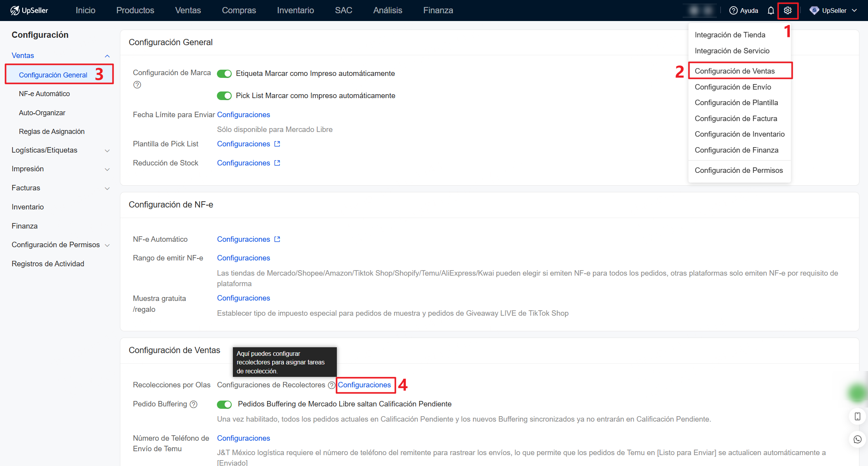Click the Ayuda help icon
The image size is (868, 466).
(733, 11)
